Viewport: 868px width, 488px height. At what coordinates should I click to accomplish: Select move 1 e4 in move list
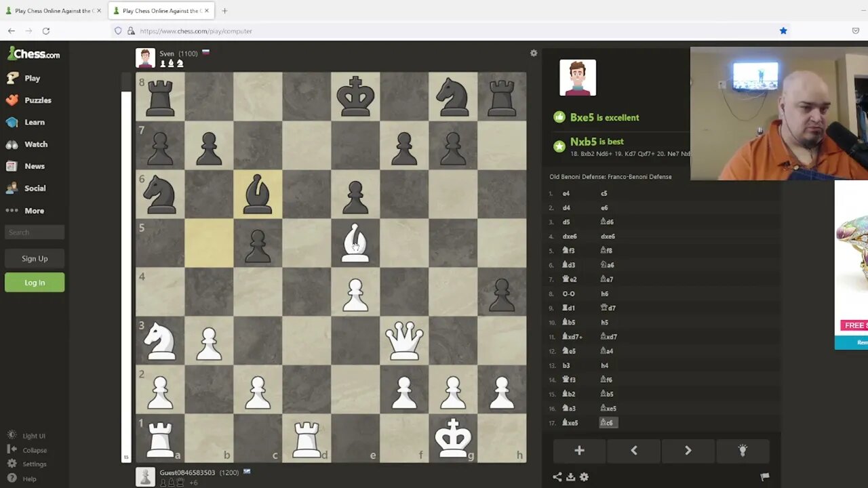tap(566, 194)
